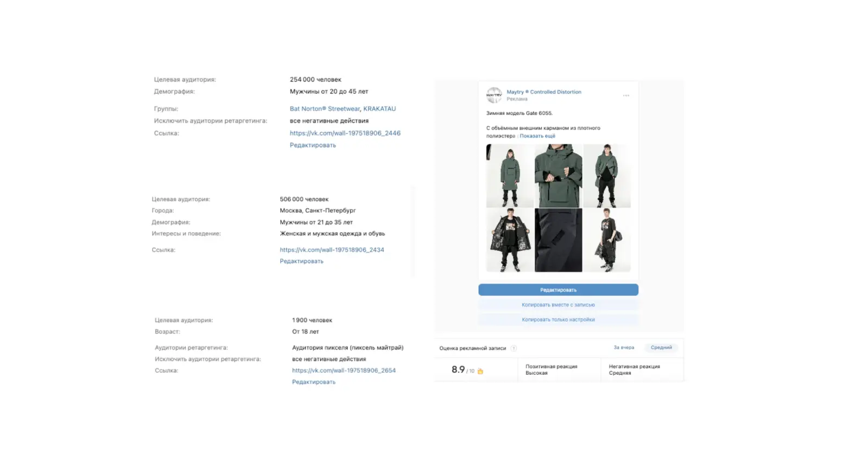Screen dimensions: 868x461
Task: Open the link vk.com/wall-197518906_2446
Action: pyautogui.click(x=345, y=133)
